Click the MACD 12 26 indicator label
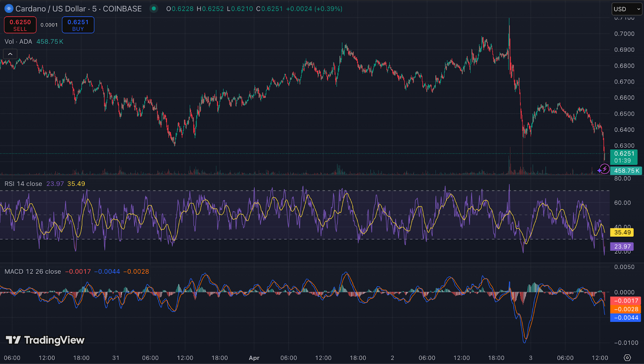Image resolution: width=644 pixels, height=364 pixels. tap(31, 271)
